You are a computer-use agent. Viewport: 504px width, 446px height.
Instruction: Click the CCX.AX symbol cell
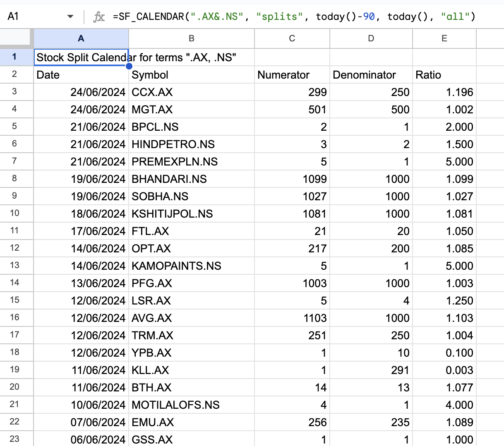[192, 92]
